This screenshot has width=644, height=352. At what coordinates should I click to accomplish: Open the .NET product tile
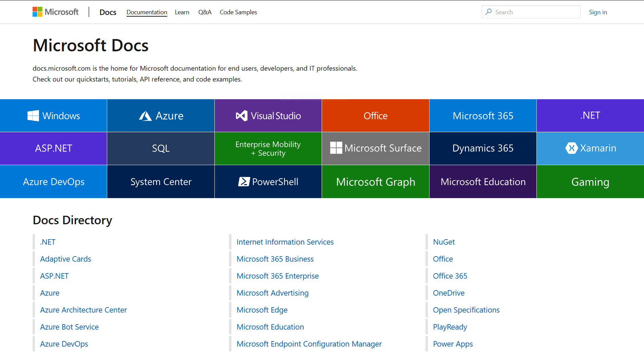pos(590,116)
